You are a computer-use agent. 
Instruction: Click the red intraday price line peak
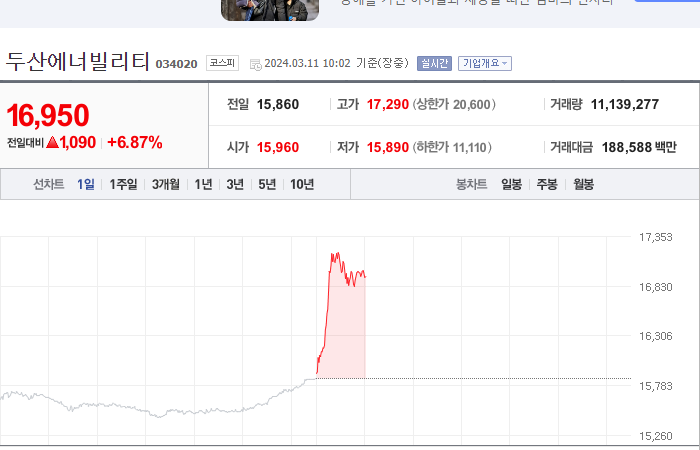click(335, 255)
